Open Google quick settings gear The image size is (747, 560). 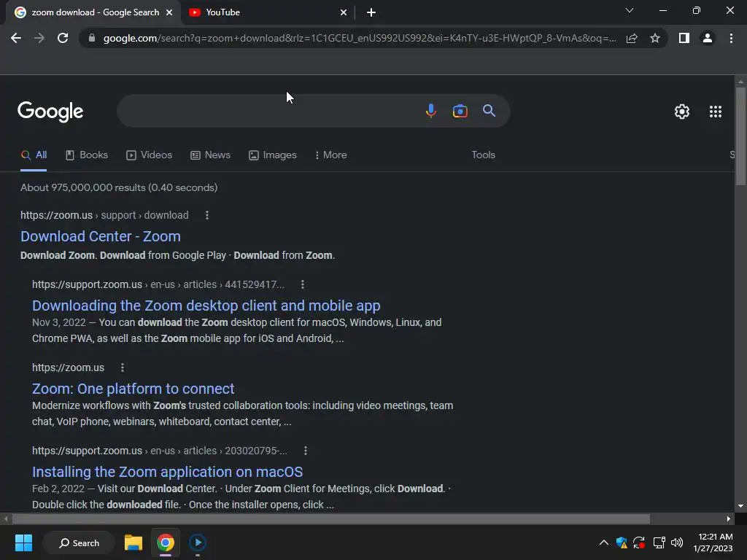pyautogui.click(x=682, y=112)
